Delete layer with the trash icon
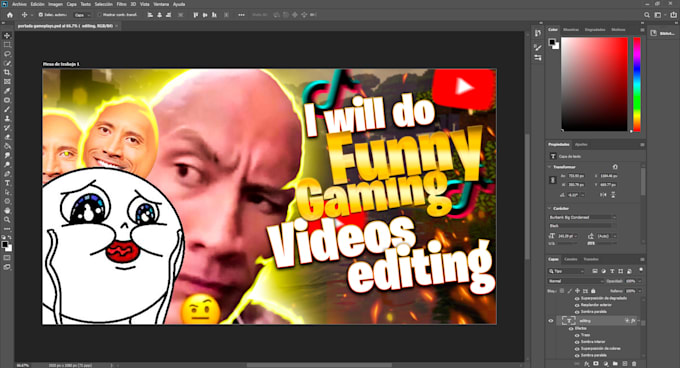This screenshot has width=680, height=368. [x=634, y=364]
